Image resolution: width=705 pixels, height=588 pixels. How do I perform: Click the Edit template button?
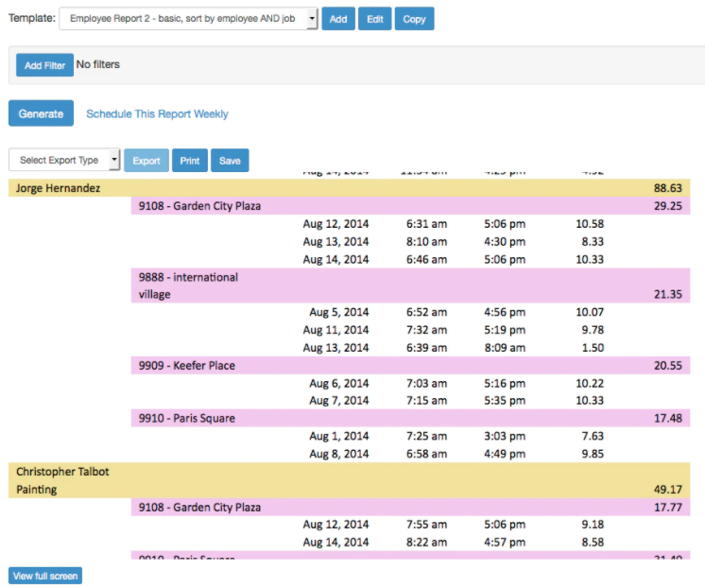tap(374, 19)
